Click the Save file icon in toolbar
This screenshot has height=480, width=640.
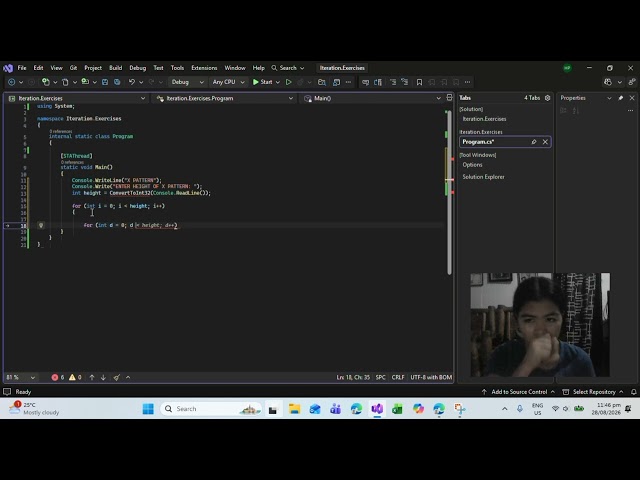[x=105, y=82]
